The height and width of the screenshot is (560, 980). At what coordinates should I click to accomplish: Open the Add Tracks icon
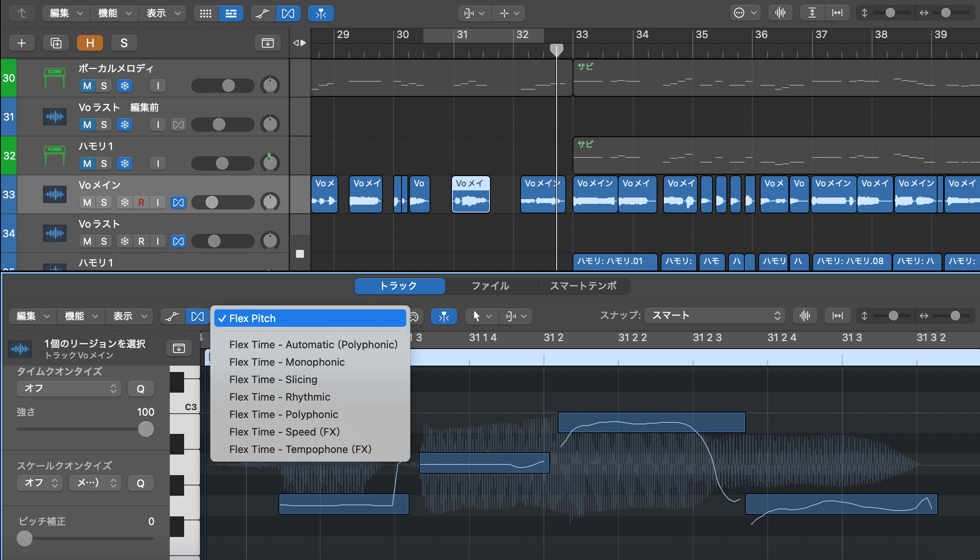(22, 43)
